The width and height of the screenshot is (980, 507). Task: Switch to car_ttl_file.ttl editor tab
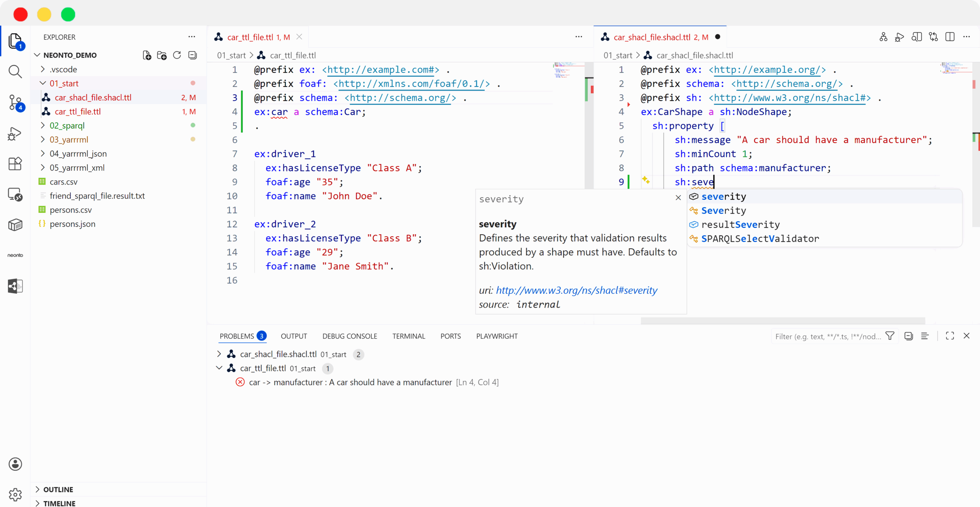pyautogui.click(x=250, y=37)
